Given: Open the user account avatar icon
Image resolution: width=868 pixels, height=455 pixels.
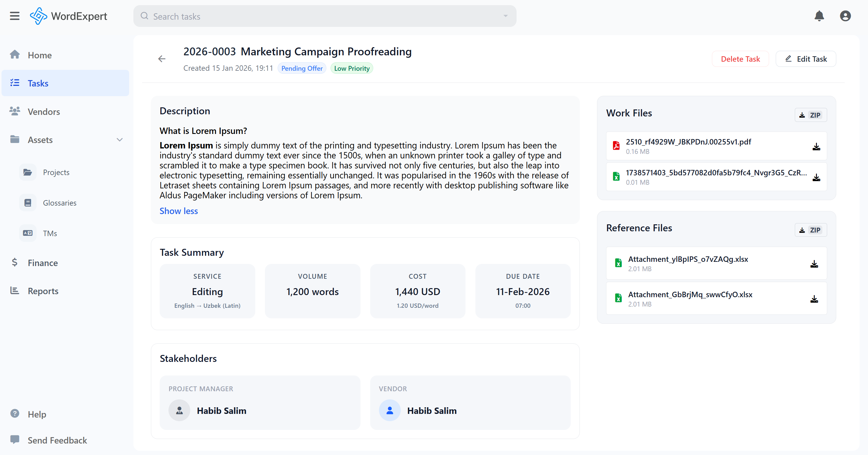Looking at the screenshot, I should click(845, 16).
